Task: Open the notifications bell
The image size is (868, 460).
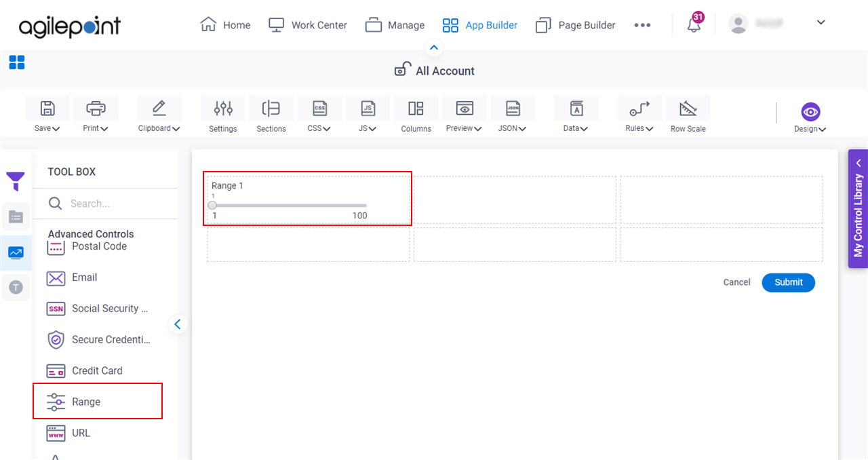Action: click(694, 24)
